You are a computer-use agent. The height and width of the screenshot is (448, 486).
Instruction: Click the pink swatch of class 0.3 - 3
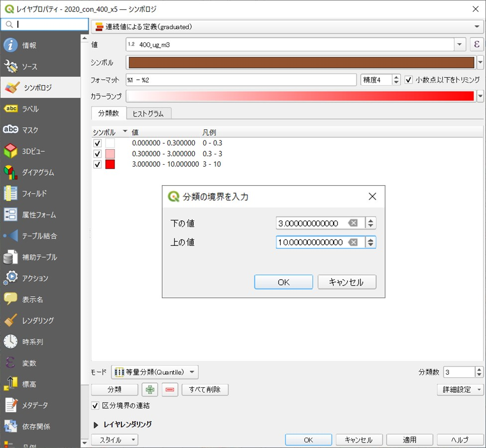click(x=110, y=154)
